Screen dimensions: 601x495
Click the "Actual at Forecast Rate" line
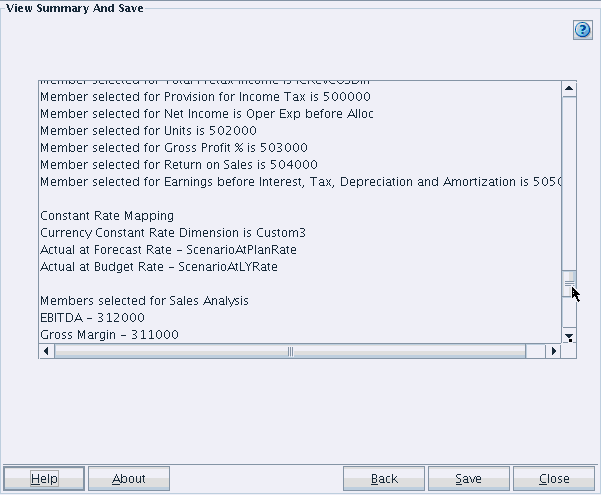pos(168,250)
